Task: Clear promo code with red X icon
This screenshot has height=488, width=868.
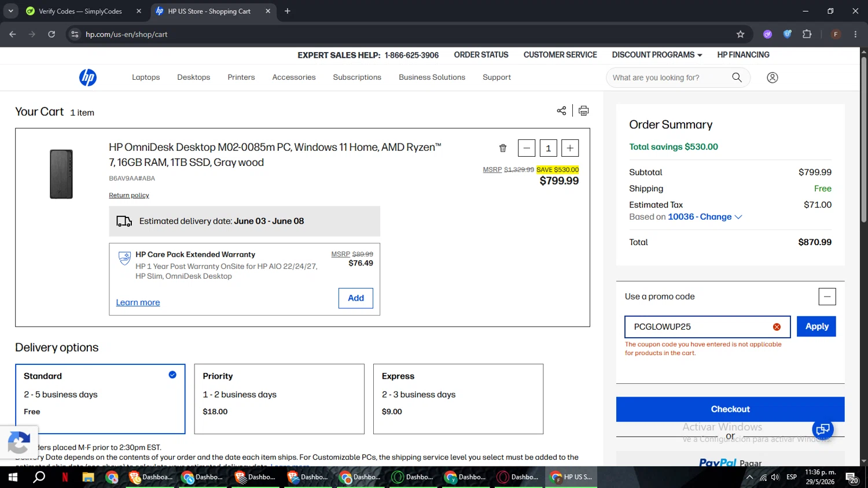Action: (777, 327)
